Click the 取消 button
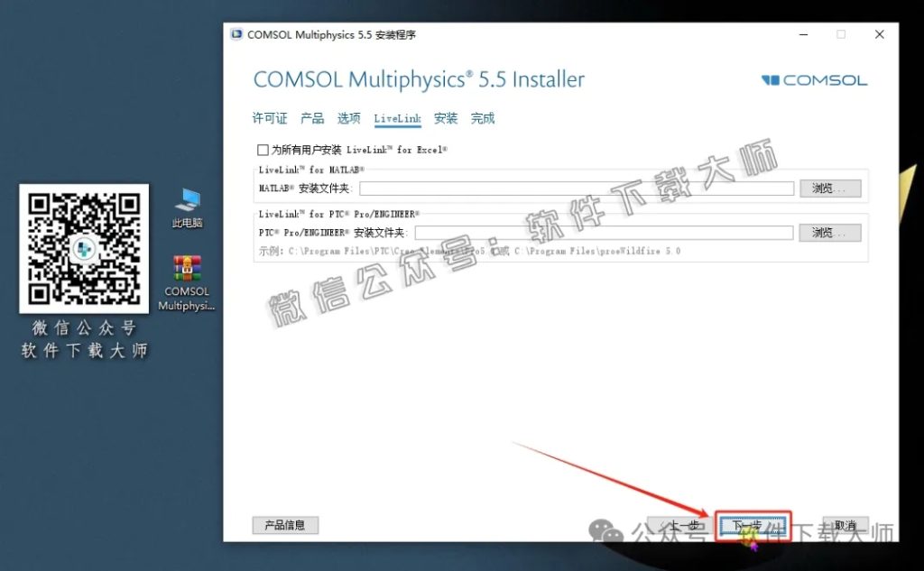924x571 pixels. click(846, 524)
